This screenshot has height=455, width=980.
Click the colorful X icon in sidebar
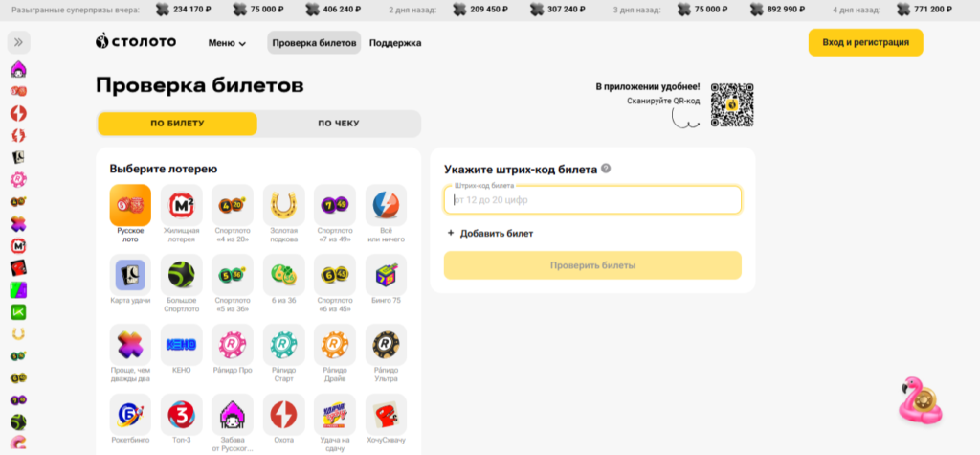click(x=19, y=224)
